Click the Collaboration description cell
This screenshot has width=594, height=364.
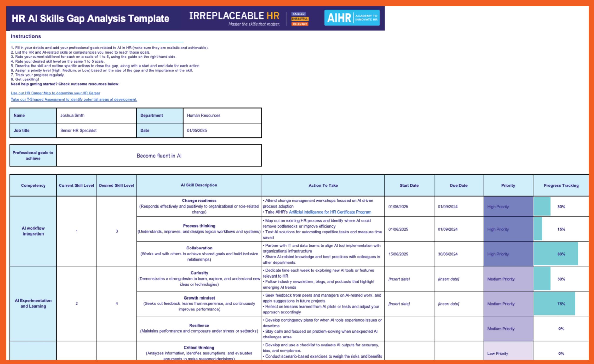click(x=199, y=254)
